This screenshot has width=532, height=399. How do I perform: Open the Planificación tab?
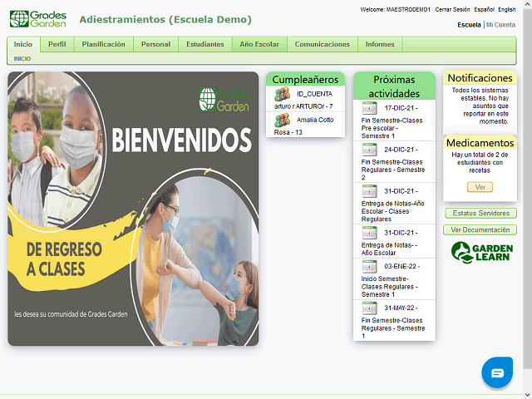click(x=103, y=44)
